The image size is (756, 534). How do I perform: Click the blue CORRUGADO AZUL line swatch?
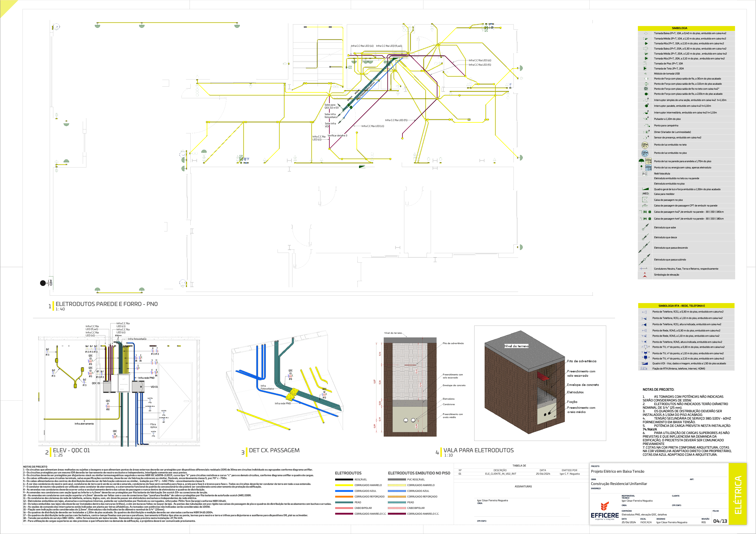coord(344,491)
